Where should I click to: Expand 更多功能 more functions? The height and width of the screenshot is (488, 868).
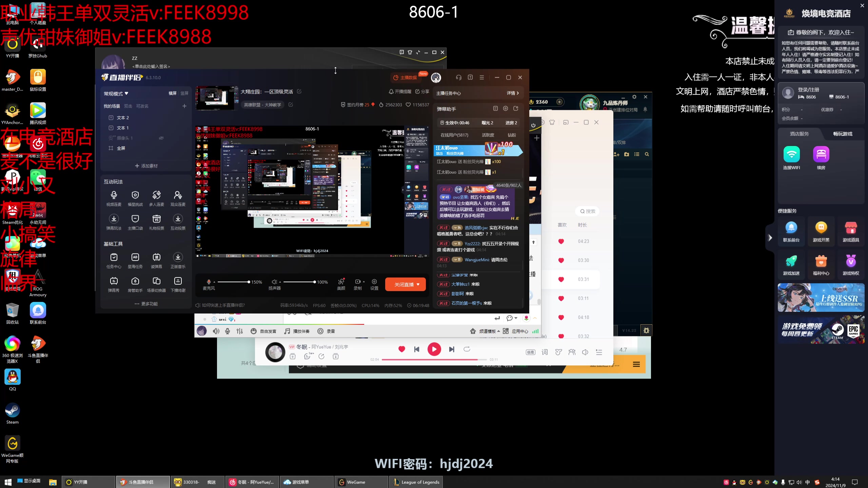146,304
